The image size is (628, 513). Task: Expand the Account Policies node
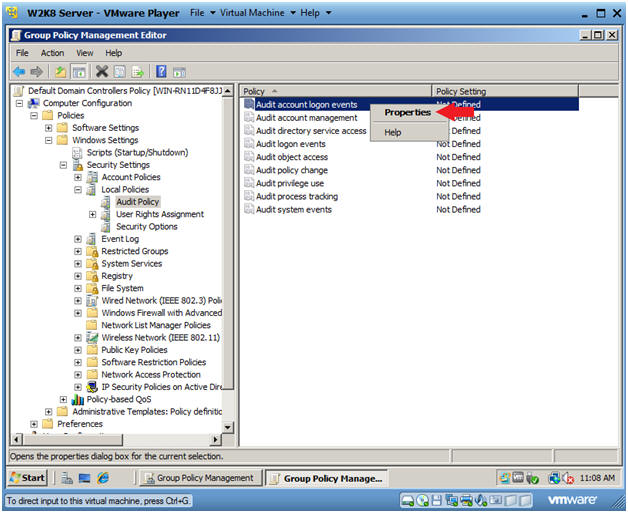coord(78,177)
